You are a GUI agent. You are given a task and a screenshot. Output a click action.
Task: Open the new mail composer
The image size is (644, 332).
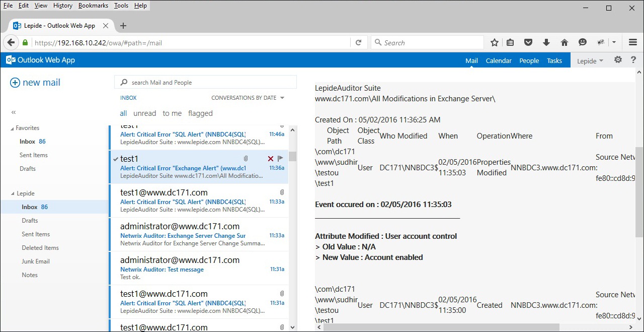coord(35,82)
